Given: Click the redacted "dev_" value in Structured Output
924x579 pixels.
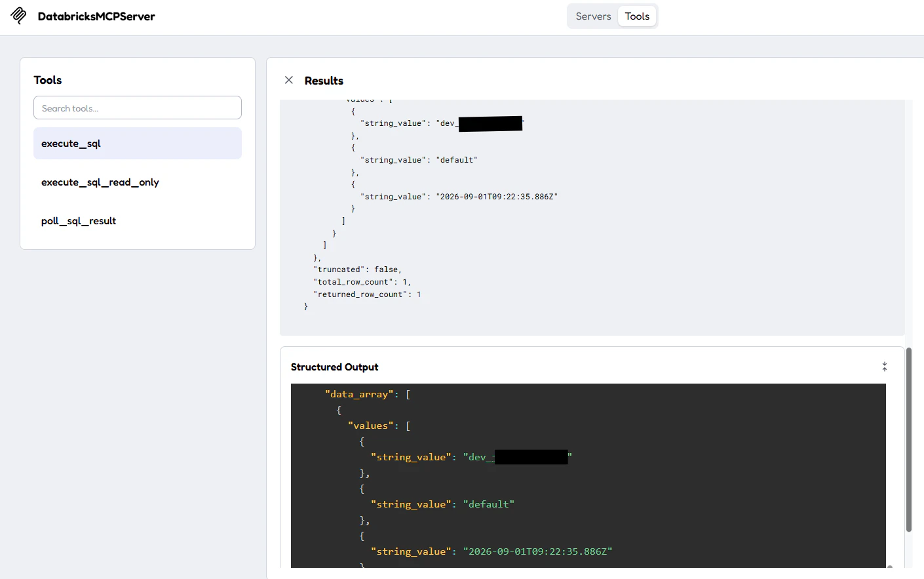Looking at the screenshot, I should (x=518, y=457).
